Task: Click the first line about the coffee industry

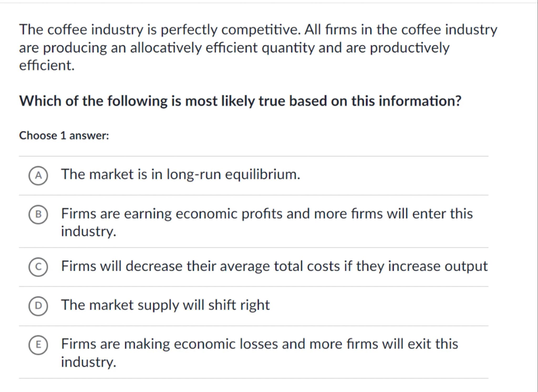Action: coord(258,29)
